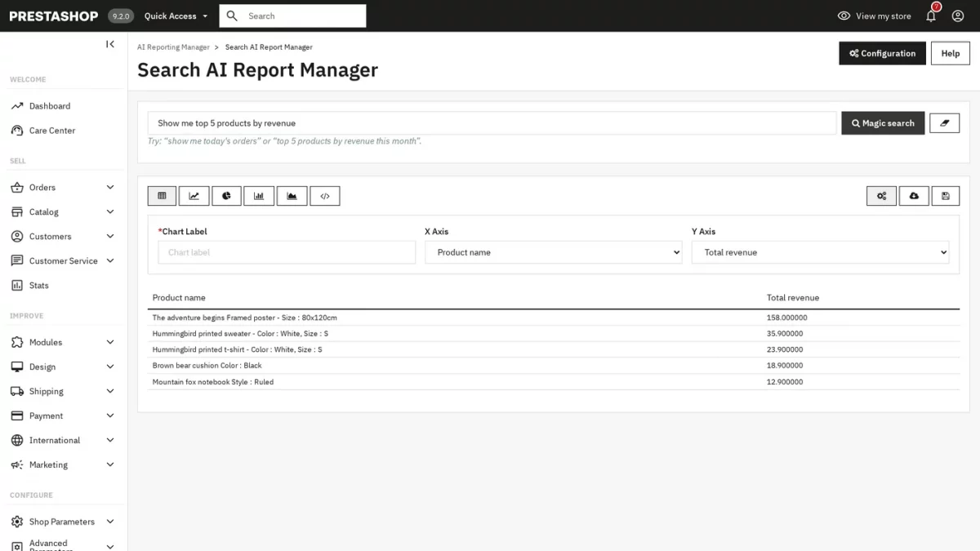Click the Customers person icon
This screenshot has height=551, width=980.
click(x=17, y=237)
